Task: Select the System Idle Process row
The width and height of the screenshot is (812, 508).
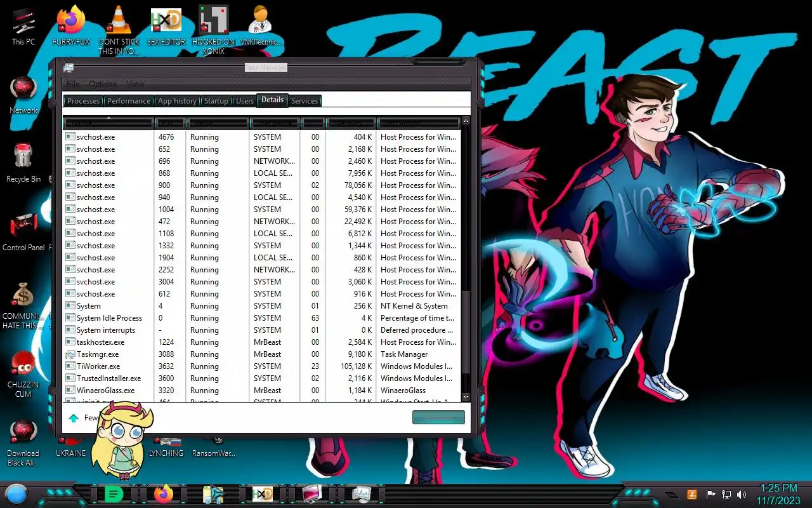Action: tap(261, 318)
